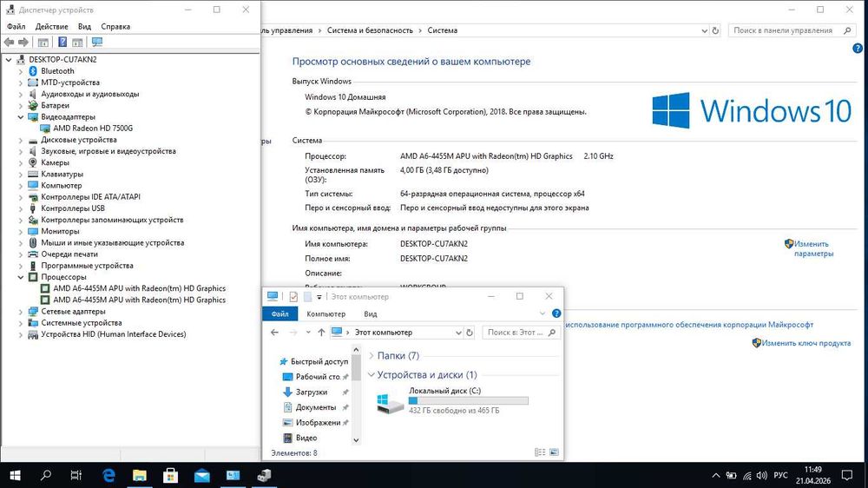Open Файл menu in Device Manager
The height and width of the screenshot is (488, 868).
point(16,26)
